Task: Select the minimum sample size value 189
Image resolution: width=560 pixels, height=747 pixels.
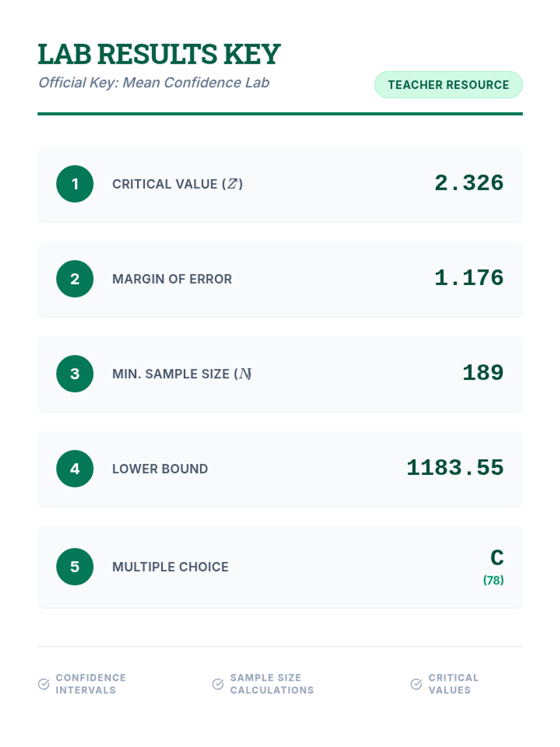Action: [x=483, y=373]
